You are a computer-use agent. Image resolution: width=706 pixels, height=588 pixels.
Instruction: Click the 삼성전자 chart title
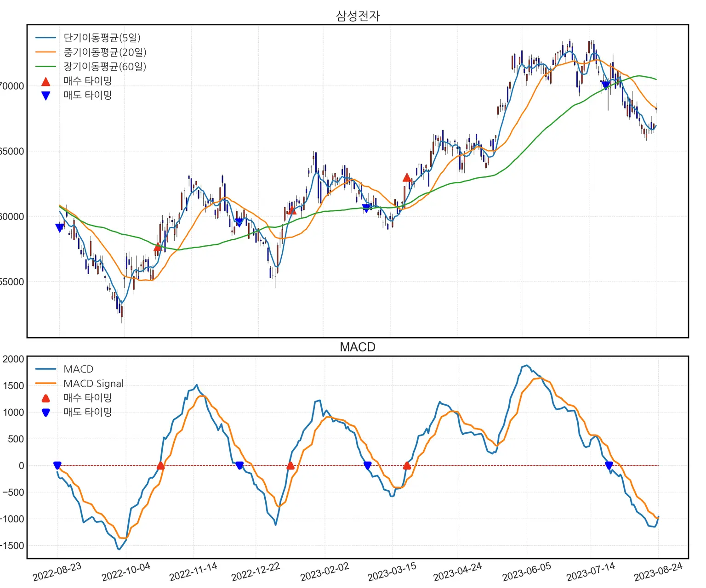358,16
